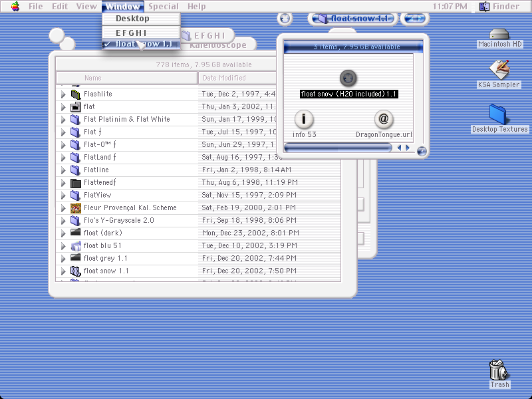Open the File menu

pyautogui.click(x=36, y=6)
